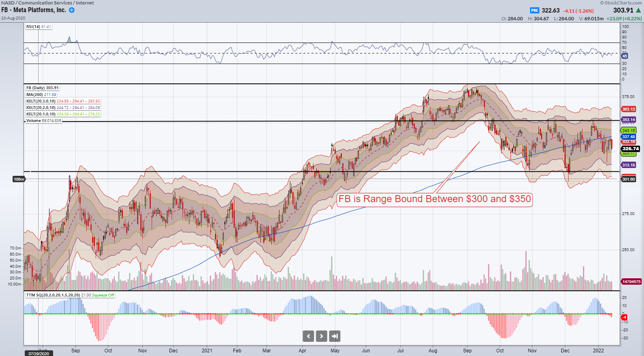Advance the chart with the right arrow button
644x356 pixels.
[x=322, y=336]
